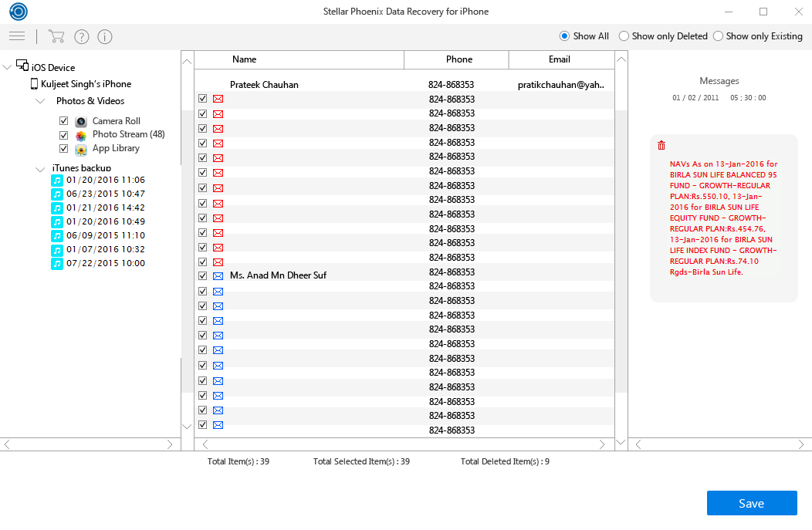Viewport: 812px width, 530px height.
Task: Click the Messages heading in preview pane
Action: [x=719, y=81]
